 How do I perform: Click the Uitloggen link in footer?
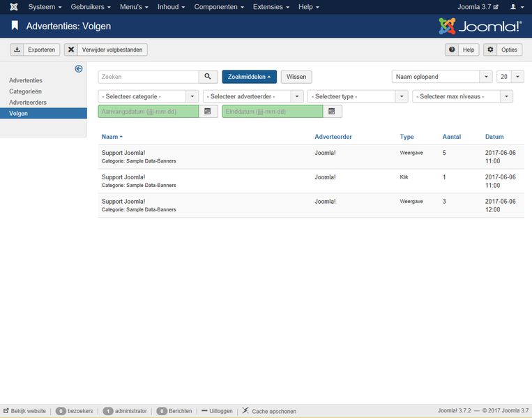click(221, 411)
